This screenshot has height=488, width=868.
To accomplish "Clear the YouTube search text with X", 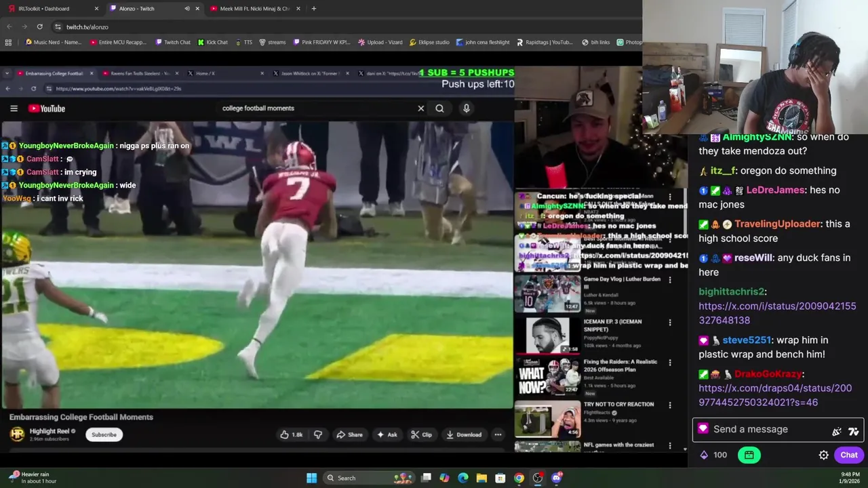I will [421, 108].
